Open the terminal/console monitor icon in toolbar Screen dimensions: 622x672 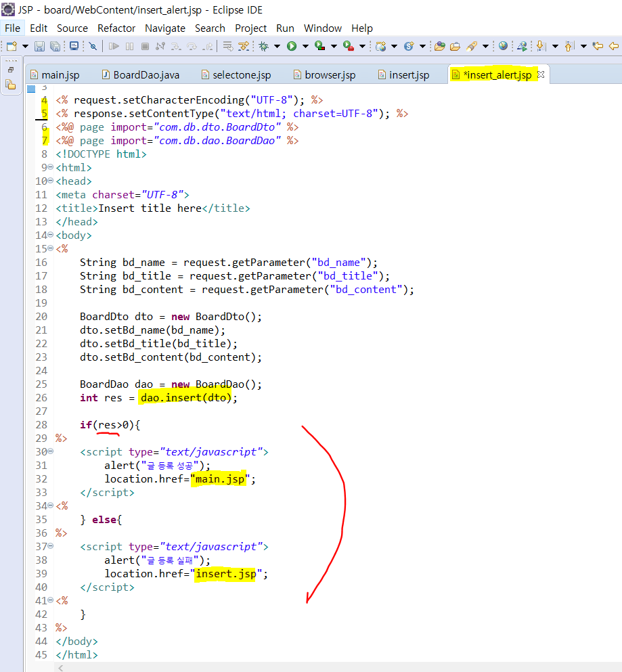pos(74,46)
